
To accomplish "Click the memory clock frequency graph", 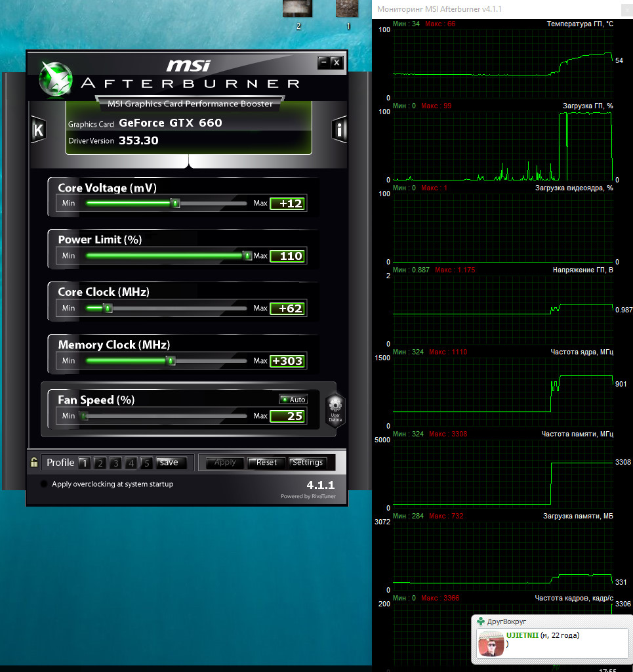I will pyautogui.click(x=503, y=474).
